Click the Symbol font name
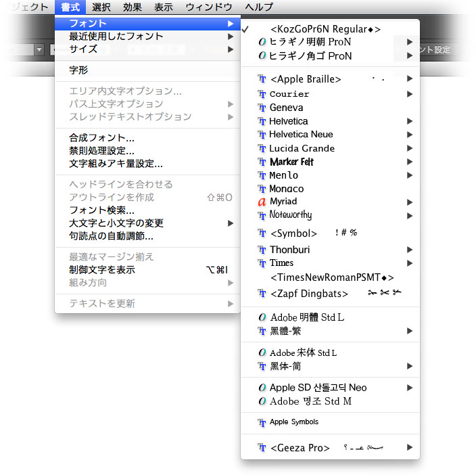Screen dimensions: 476x475 coord(293,233)
